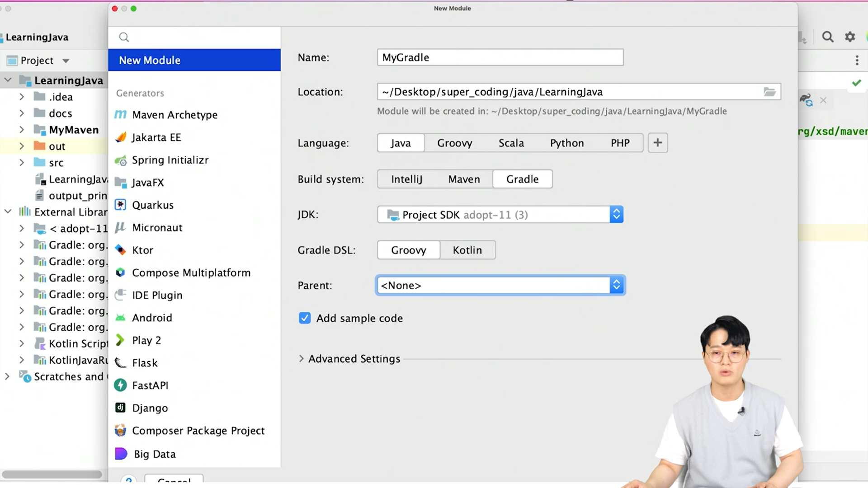
Task: Expand Scratches and Consoles node
Action: click(x=7, y=376)
